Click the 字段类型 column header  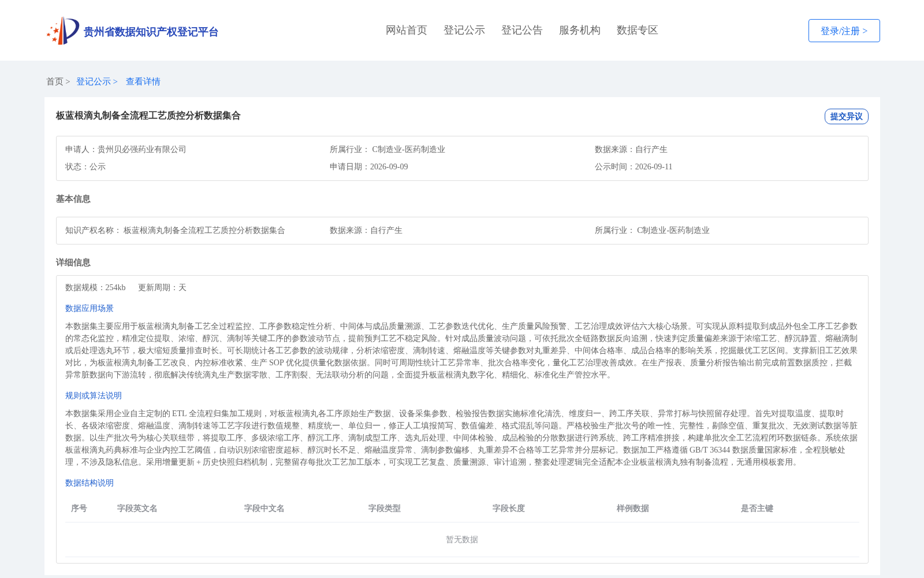[385, 508]
